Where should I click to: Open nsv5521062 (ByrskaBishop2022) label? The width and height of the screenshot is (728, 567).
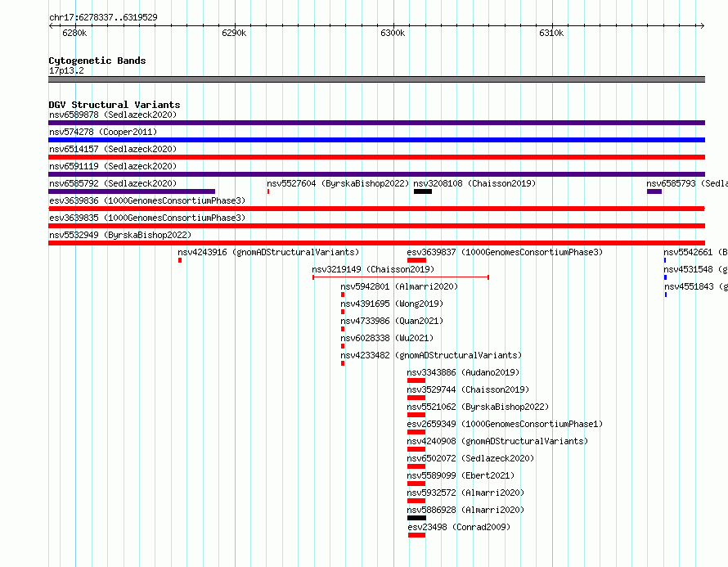478,407
